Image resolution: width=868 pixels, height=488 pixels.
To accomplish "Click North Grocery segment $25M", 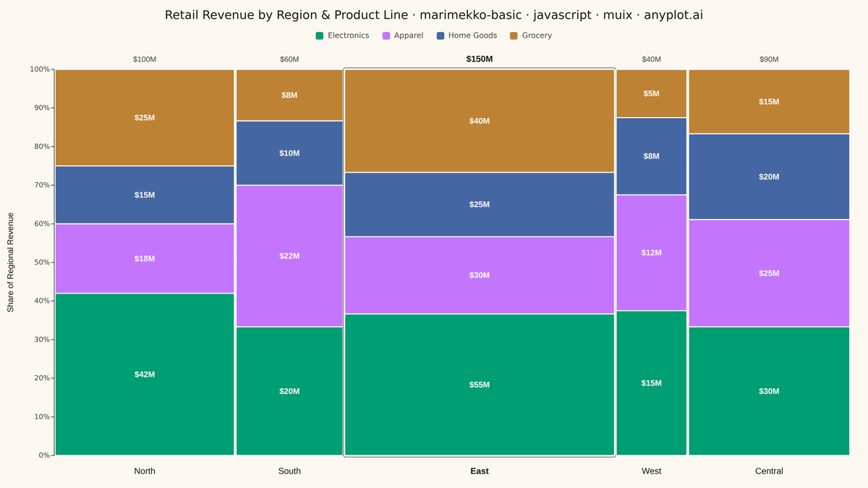I will [x=145, y=118].
